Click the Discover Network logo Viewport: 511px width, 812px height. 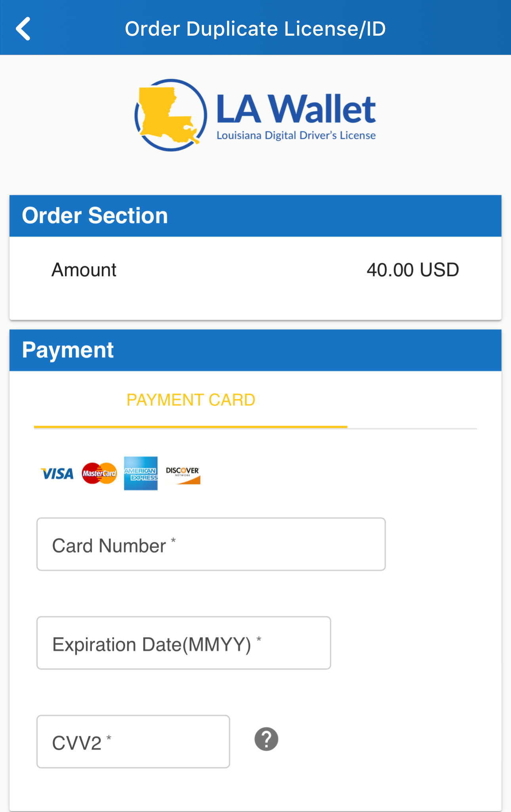click(183, 474)
